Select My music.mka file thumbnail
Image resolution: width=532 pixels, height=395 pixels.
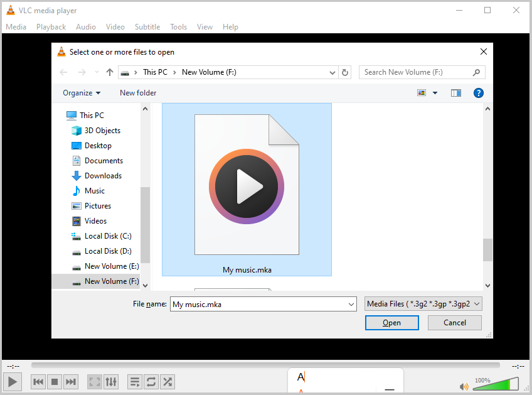247,190
